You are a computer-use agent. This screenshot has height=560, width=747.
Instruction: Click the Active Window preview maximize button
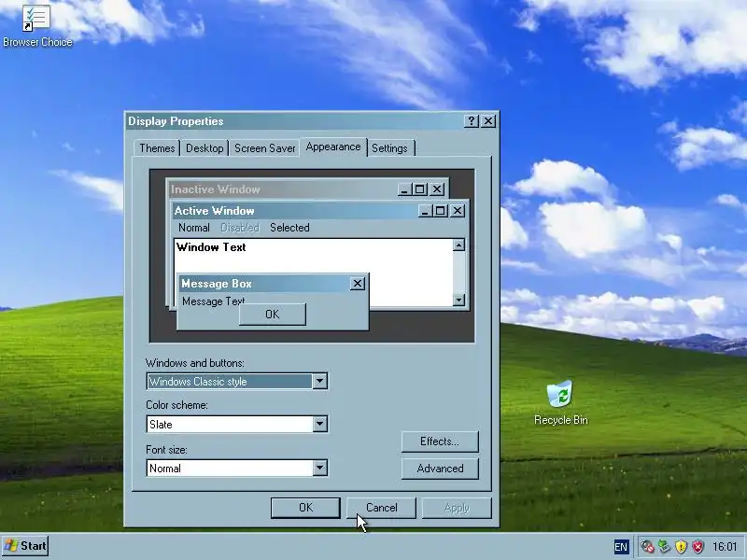pyautogui.click(x=440, y=211)
